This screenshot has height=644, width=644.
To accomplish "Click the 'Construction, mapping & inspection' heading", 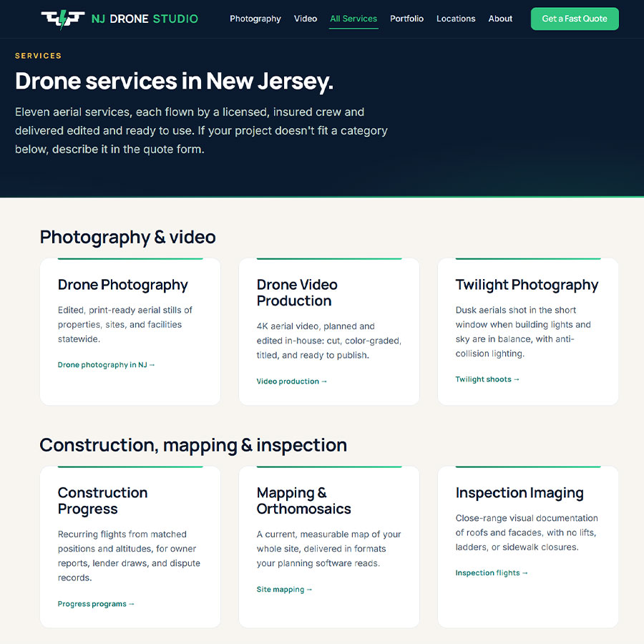I will 193,445.
